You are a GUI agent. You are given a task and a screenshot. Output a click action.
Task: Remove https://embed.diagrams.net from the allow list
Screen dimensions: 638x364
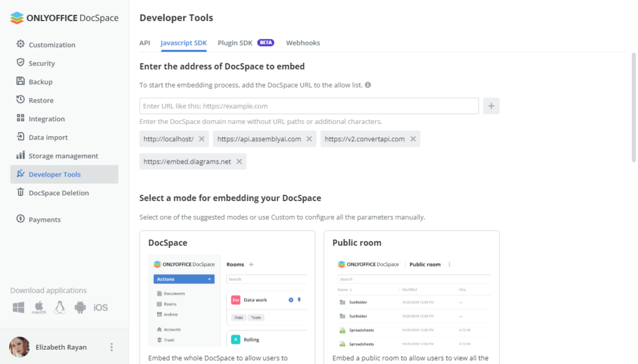point(239,161)
